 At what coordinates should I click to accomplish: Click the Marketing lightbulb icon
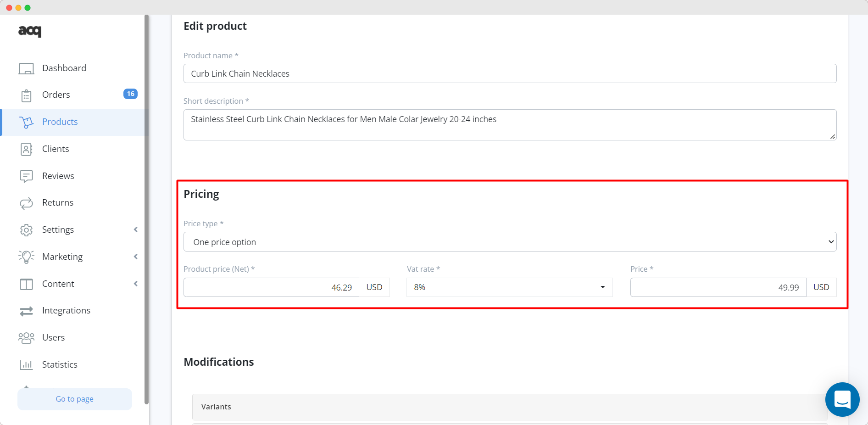(x=26, y=257)
